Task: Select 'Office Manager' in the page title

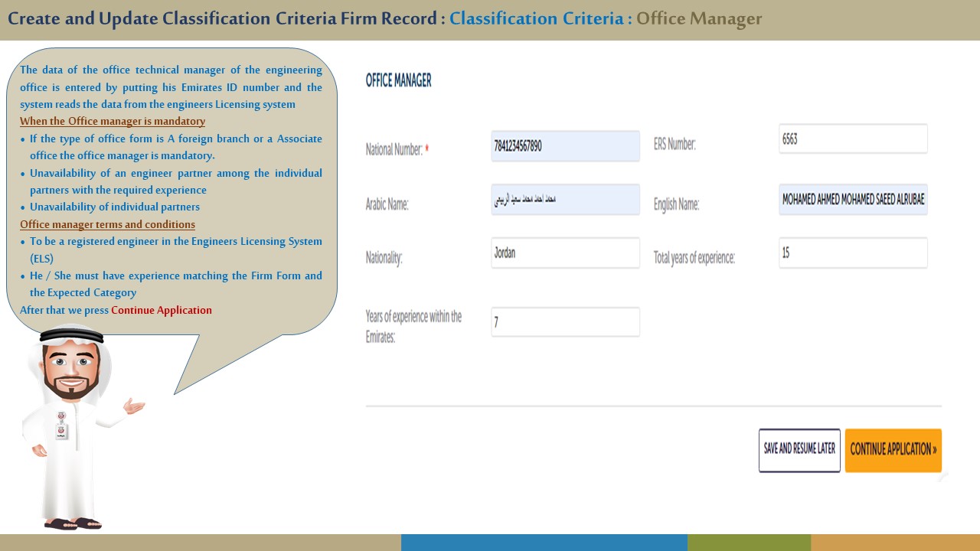Action: coord(699,19)
